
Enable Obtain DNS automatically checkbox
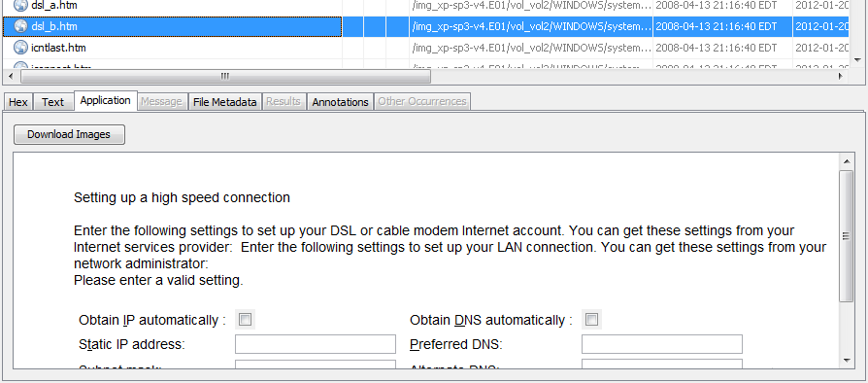tap(591, 320)
